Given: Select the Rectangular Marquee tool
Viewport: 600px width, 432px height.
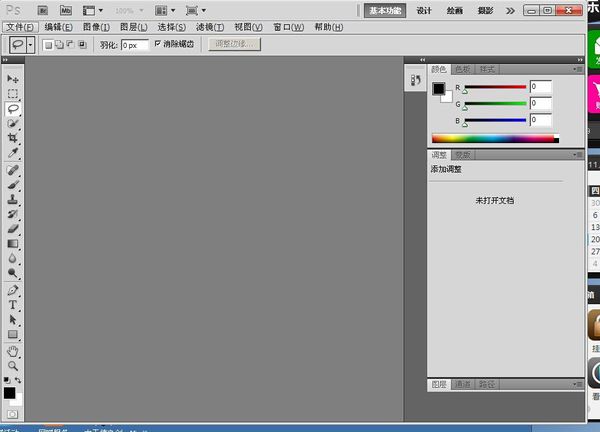Looking at the screenshot, I should (13, 93).
